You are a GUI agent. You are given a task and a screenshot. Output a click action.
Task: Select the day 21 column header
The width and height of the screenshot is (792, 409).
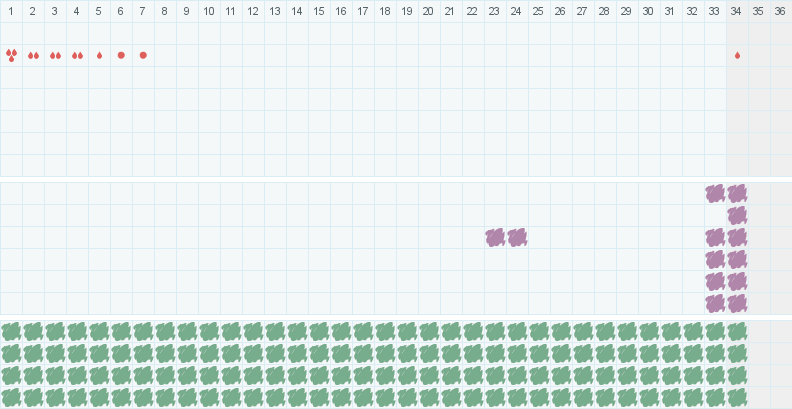click(451, 11)
